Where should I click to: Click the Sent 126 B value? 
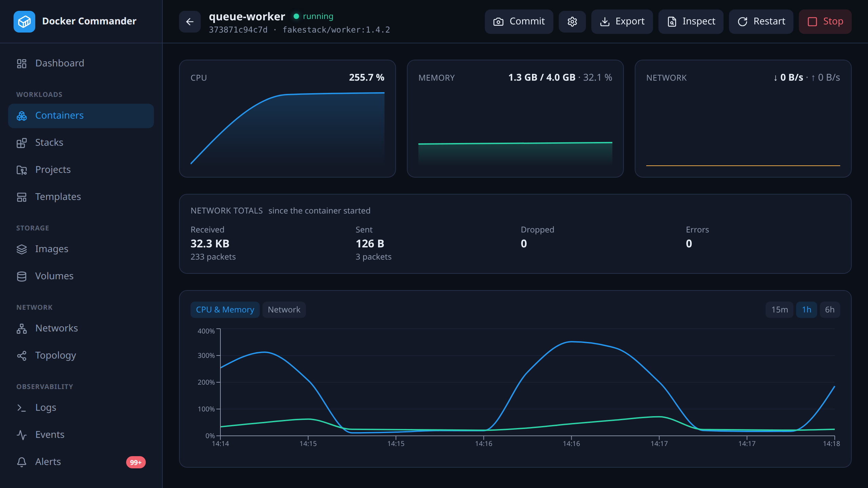(x=370, y=244)
